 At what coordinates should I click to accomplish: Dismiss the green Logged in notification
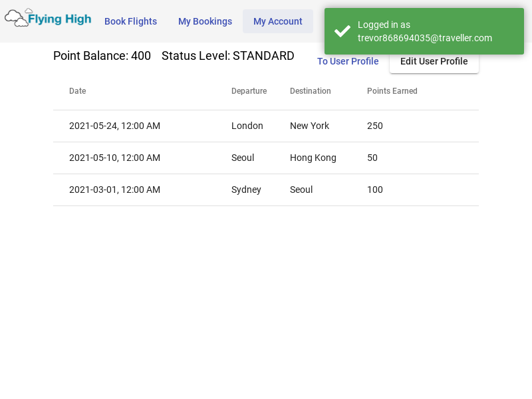tap(424, 31)
